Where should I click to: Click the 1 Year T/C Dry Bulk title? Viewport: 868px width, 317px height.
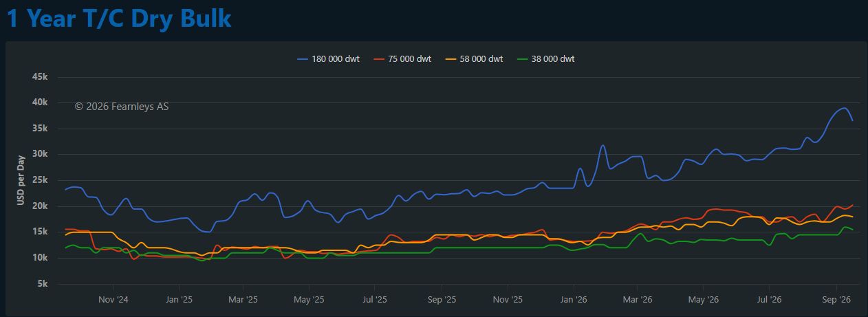point(119,19)
